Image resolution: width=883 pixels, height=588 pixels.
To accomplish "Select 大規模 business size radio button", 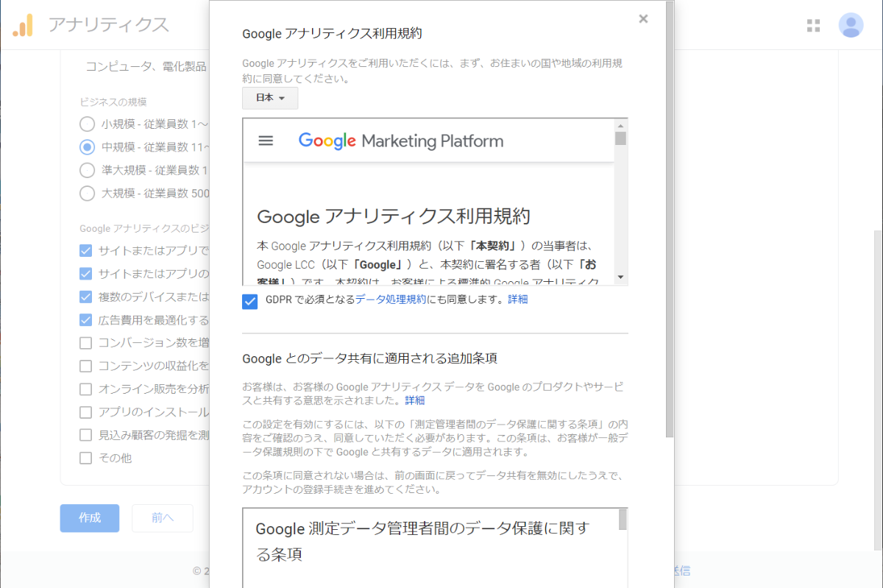I will click(87, 194).
